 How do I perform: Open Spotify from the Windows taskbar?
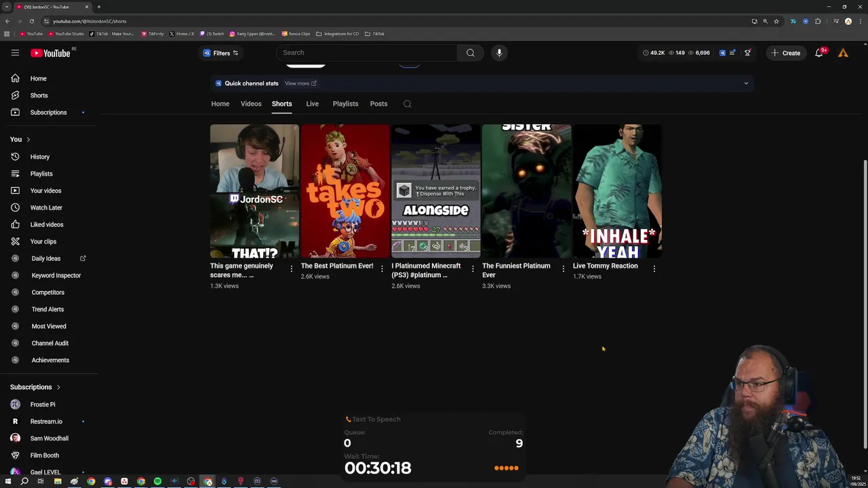point(157,481)
